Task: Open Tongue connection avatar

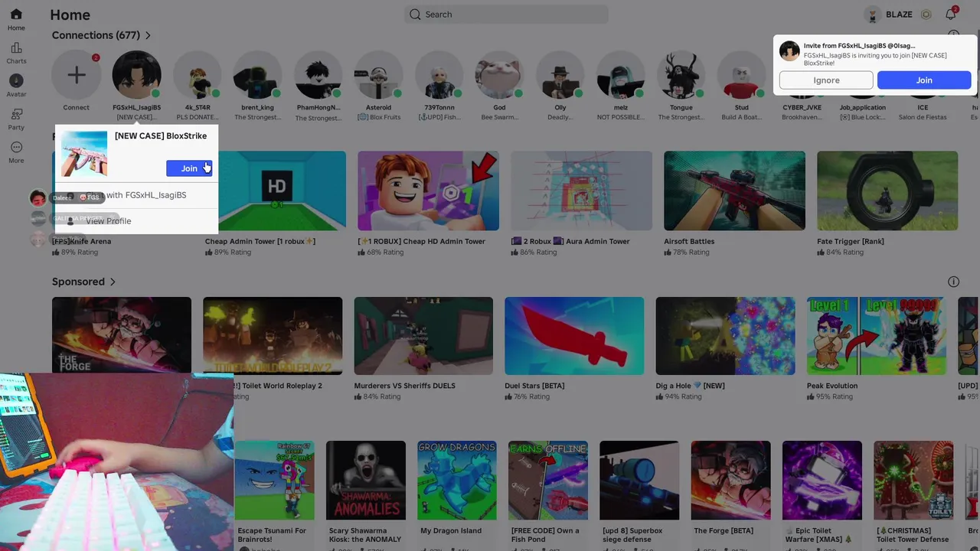Action: click(681, 75)
